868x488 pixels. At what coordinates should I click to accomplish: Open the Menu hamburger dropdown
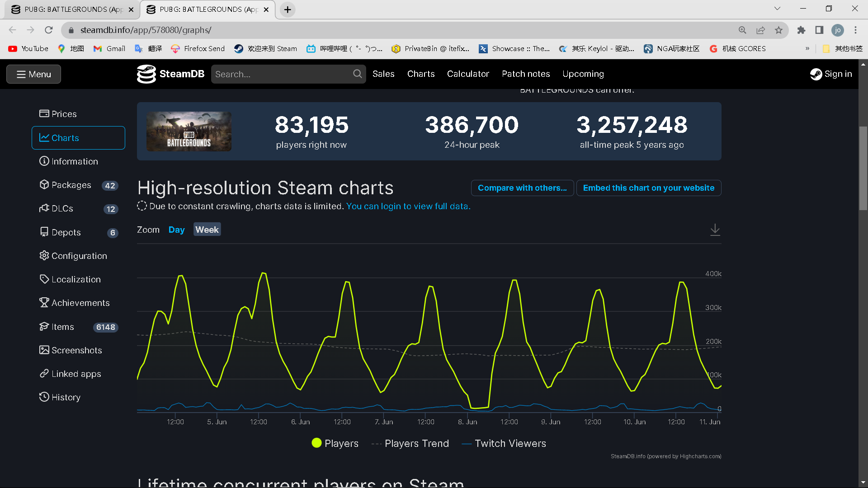click(x=33, y=74)
